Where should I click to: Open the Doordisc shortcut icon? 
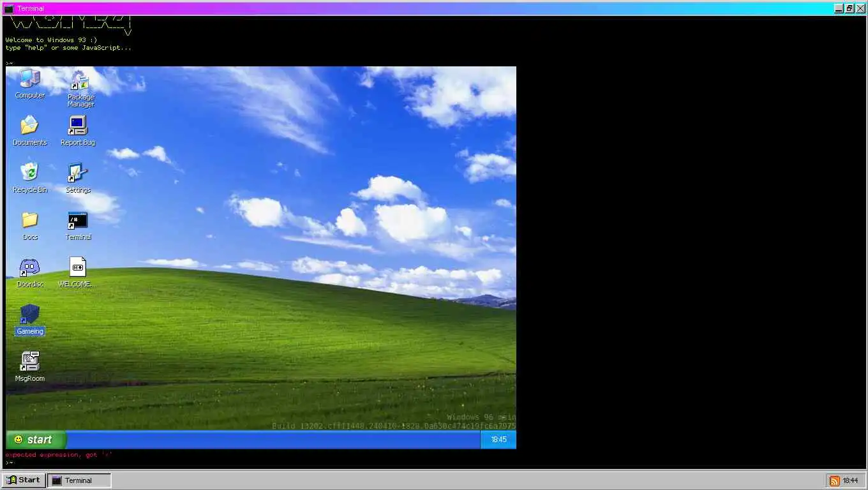click(30, 272)
